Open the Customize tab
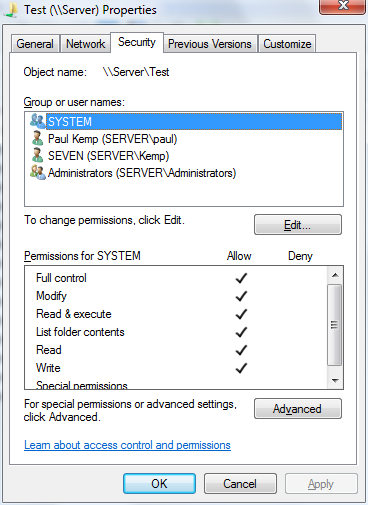 point(287,44)
